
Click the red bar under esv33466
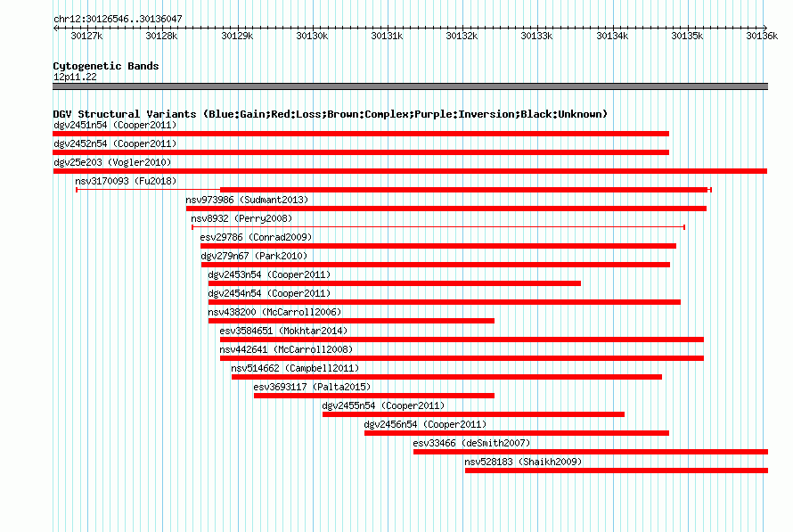click(591, 452)
